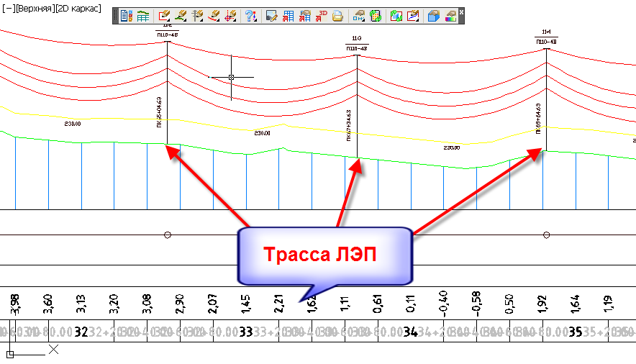The height and width of the screenshot is (364, 636).
Task: Click the 3D export icon with red arrow
Action: 322,15
